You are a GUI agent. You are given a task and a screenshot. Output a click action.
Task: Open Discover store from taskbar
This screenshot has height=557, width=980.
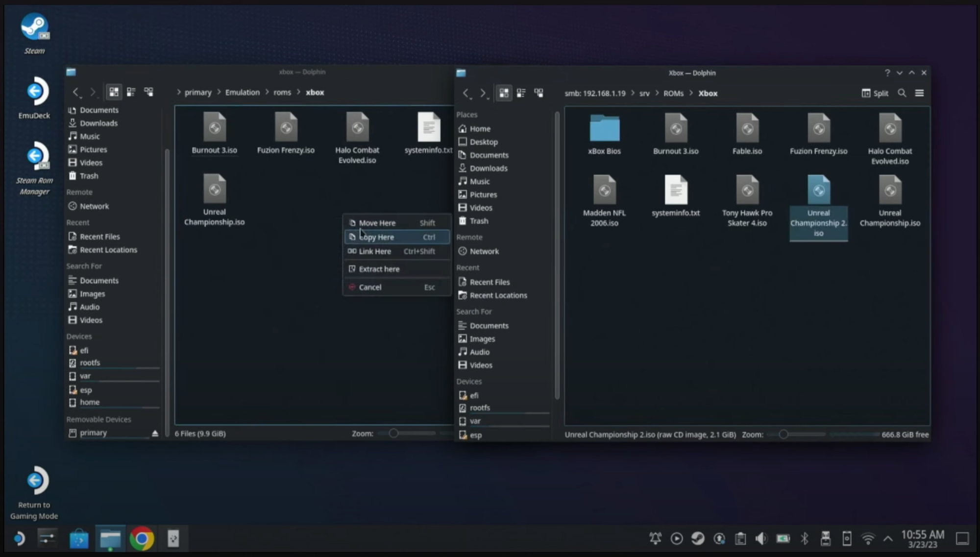79,539
